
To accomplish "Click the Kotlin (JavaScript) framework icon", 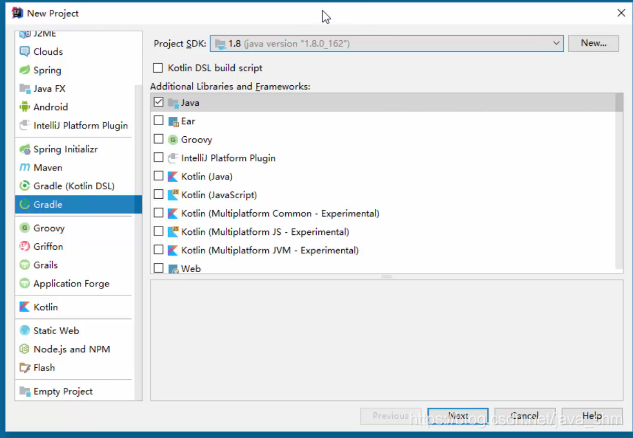I will click(173, 195).
